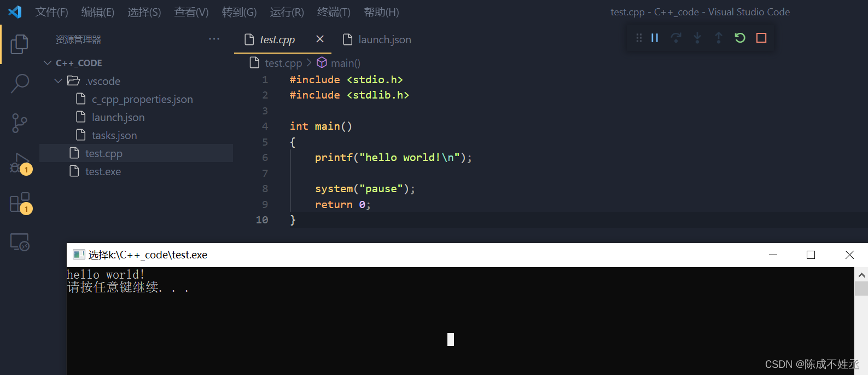The width and height of the screenshot is (868, 375).
Task: Click the debug Step Over button
Action: click(676, 38)
